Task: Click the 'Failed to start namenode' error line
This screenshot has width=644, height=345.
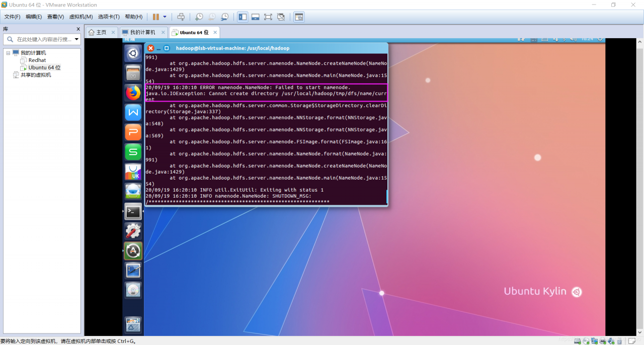Action: tap(248, 88)
